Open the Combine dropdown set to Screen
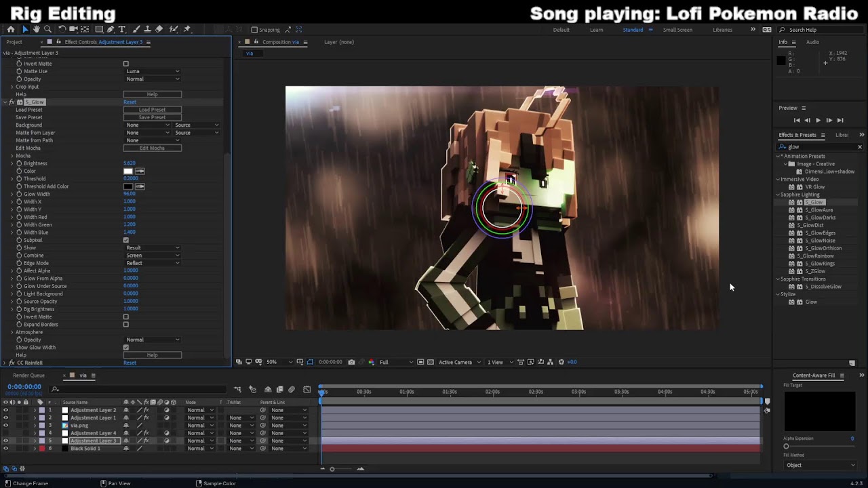This screenshot has height=488, width=868. (x=153, y=256)
